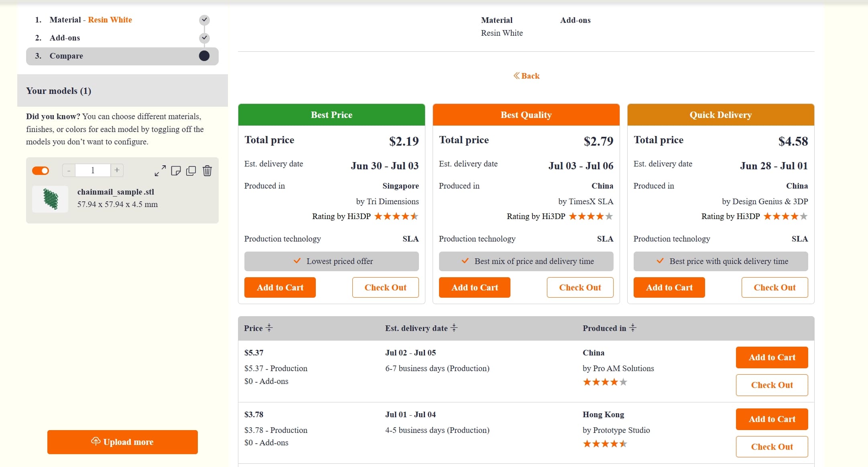The image size is (868, 467).
Task: Decrease model quantity with minus button
Action: (x=69, y=171)
